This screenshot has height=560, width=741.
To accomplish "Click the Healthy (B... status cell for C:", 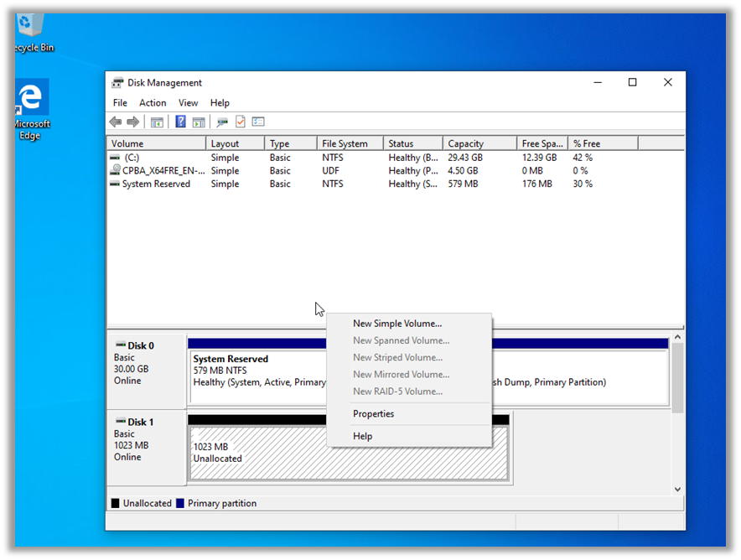I will 413,158.
